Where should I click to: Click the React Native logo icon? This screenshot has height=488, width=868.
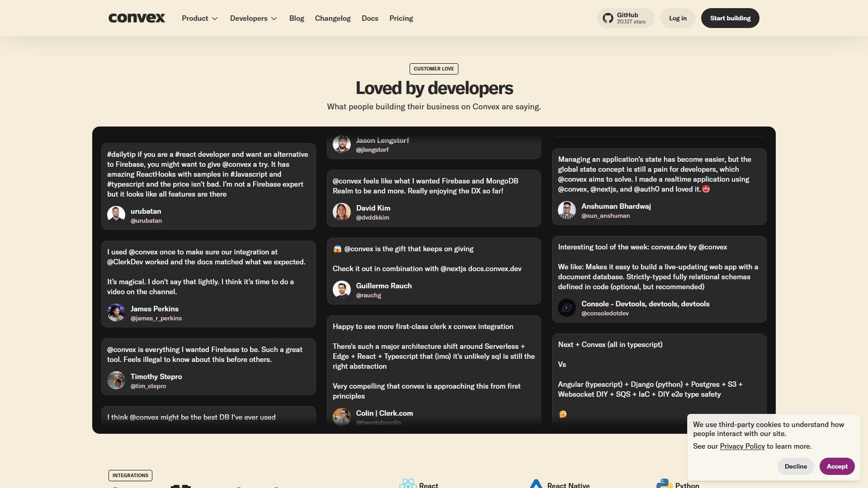tap(536, 484)
